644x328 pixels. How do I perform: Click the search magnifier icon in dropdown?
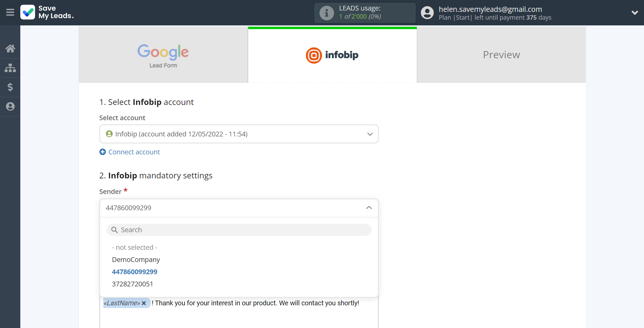pos(115,230)
